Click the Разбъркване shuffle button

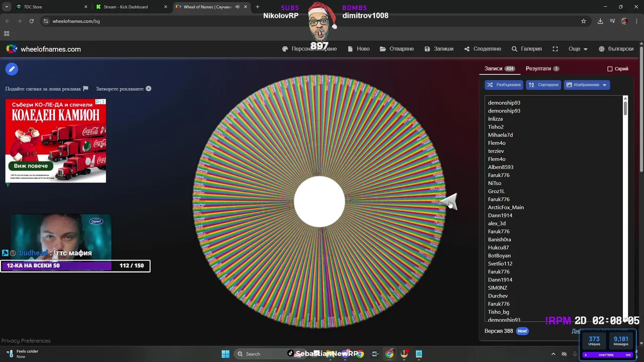pos(504,85)
